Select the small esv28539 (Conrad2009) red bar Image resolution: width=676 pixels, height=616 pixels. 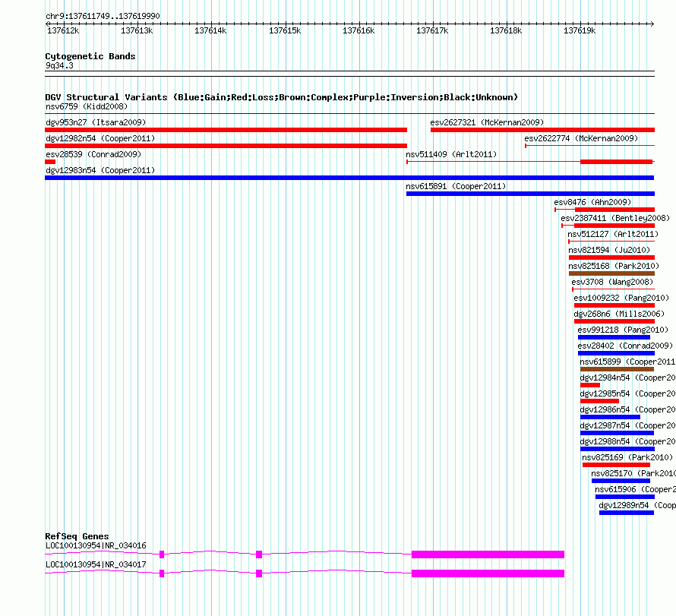pyautogui.click(x=50, y=162)
